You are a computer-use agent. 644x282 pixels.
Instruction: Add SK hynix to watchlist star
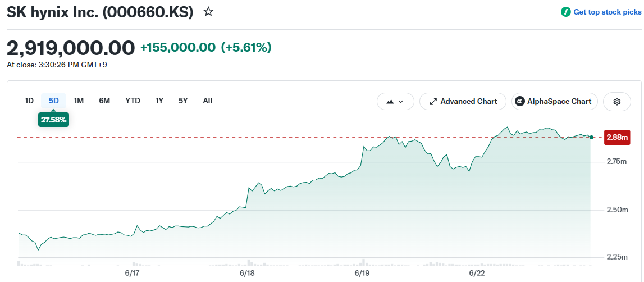(x=209, y=12)
